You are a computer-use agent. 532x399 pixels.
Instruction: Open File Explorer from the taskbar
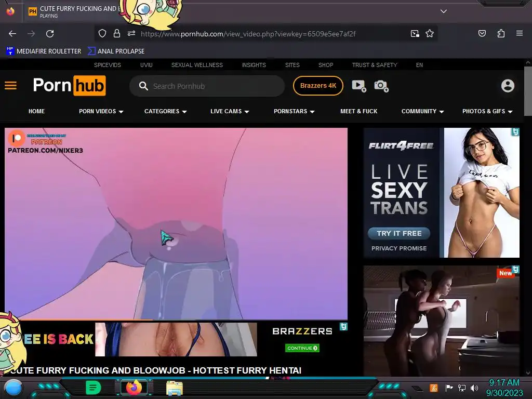coord(175,388)
